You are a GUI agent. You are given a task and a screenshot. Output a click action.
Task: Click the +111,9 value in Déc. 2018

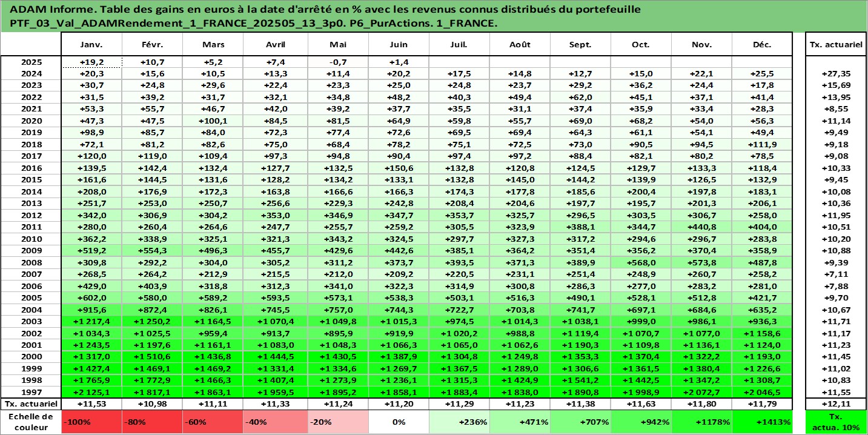click(762, 144)
